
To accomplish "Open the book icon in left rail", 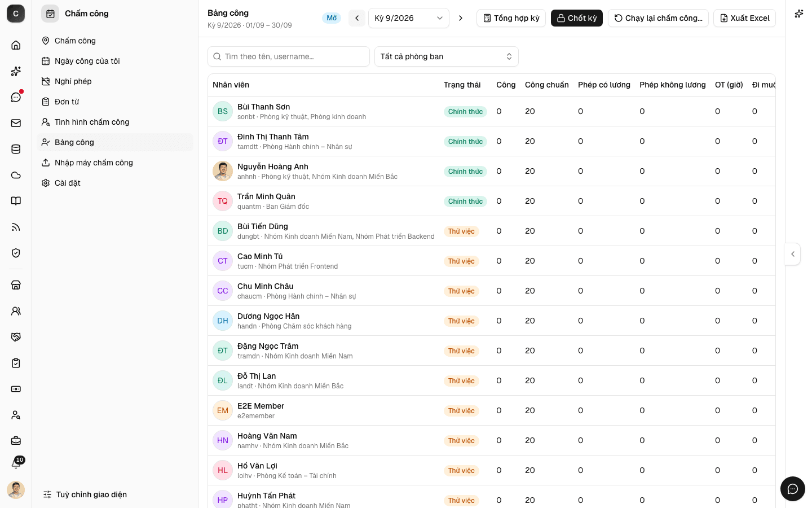I will 16,201.
